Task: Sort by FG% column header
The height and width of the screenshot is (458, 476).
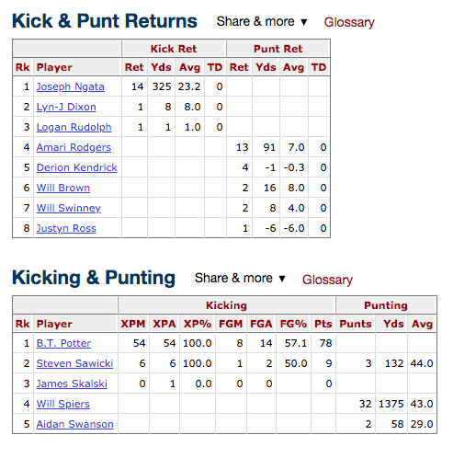Action: 293,324
